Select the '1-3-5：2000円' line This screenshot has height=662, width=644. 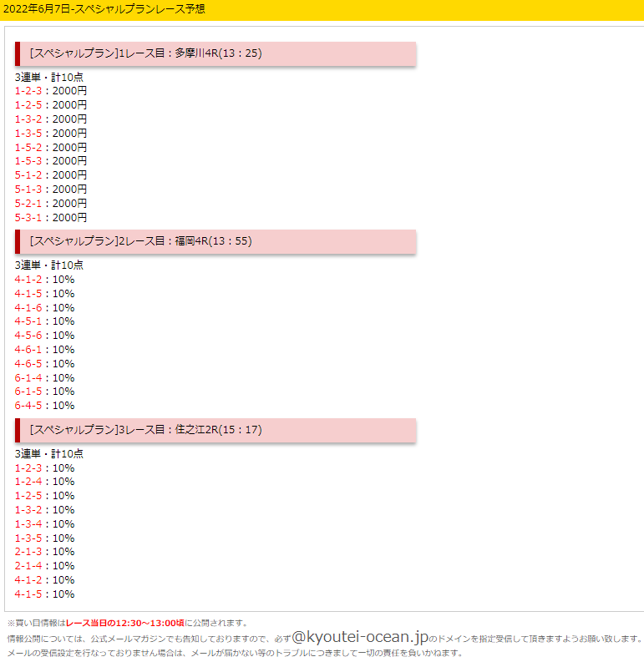pyautogui.click(x=51, y=134)
